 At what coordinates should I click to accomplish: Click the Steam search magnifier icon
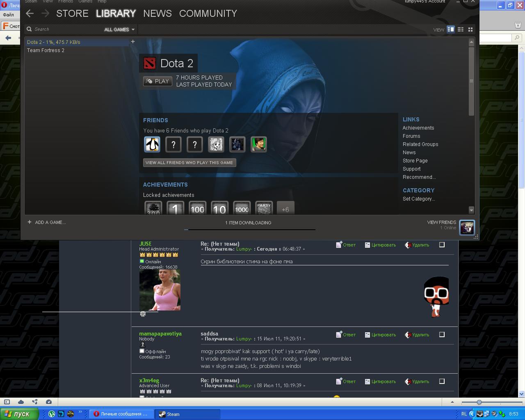tap(29, 29)
